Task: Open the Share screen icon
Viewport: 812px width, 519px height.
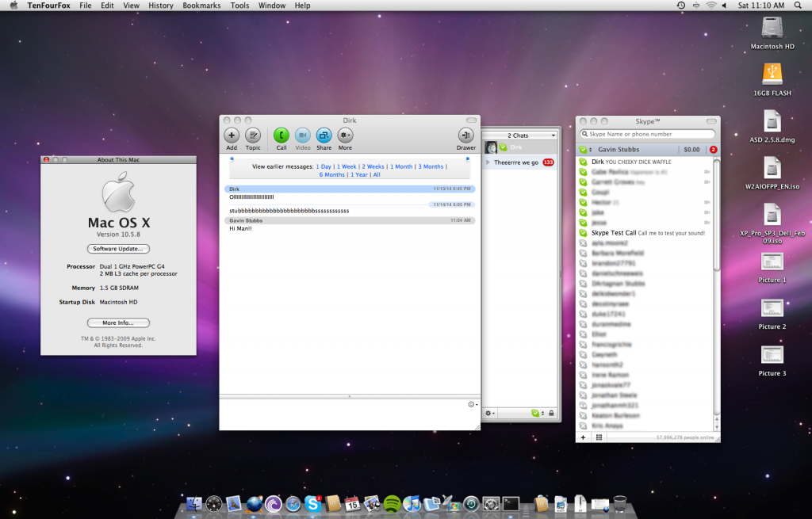Action: pyautogui.click(x=324, y=135)
